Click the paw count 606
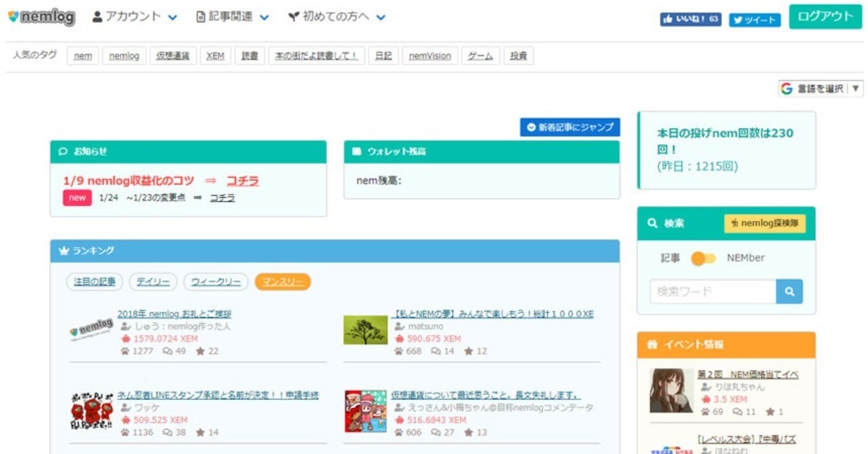The height and width of the screenshot is (454, 868). coord(408,432)
